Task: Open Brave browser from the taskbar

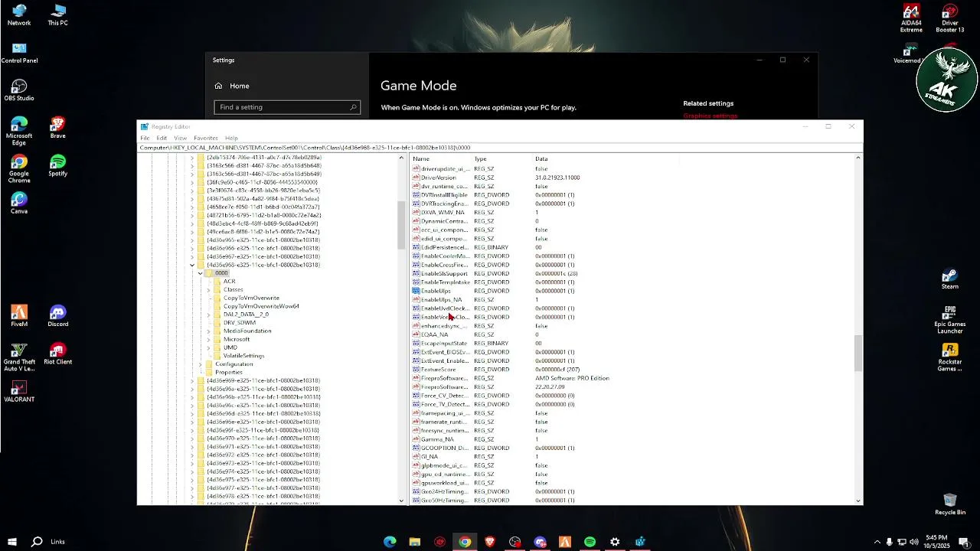Action: coord(490,542)
